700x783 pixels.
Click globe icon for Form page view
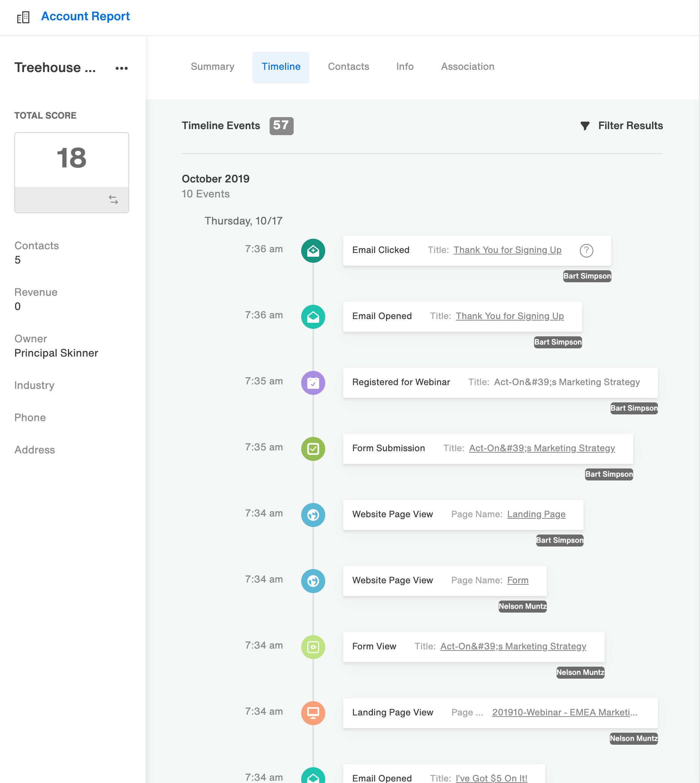click(313, 581)
